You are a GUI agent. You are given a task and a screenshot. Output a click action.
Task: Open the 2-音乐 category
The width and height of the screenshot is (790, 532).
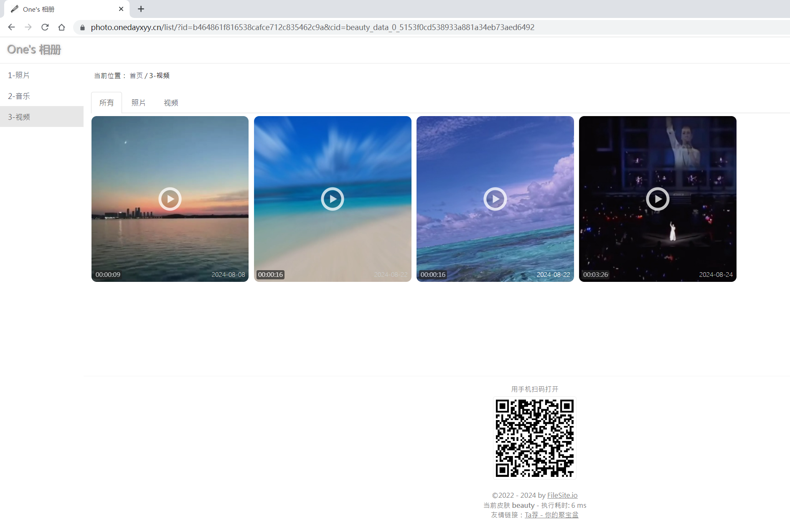[x=42, y=96]
